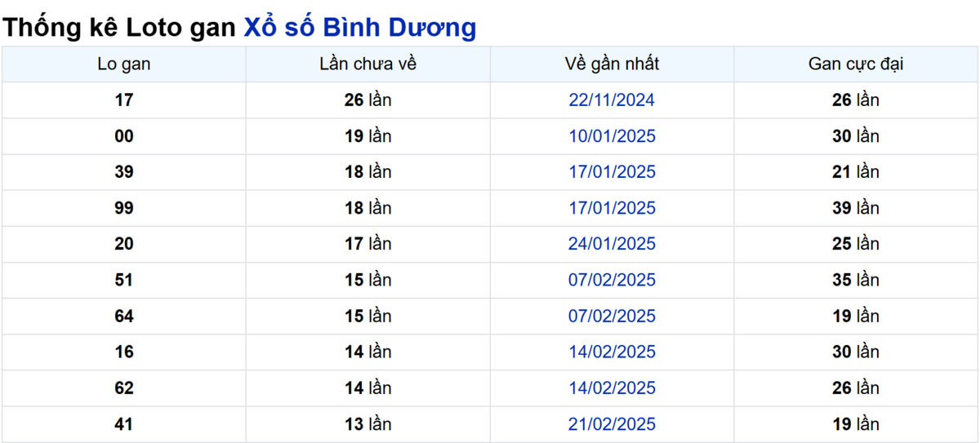Click '14 lần' cell in row 16
The image size is (980, 443).
368,352
